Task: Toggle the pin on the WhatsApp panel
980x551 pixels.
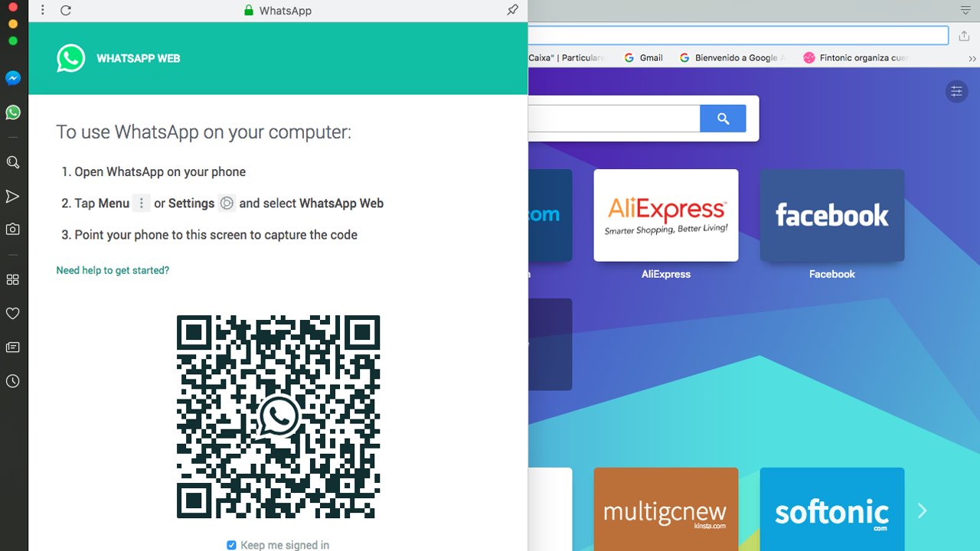Action: coord(512,11)
